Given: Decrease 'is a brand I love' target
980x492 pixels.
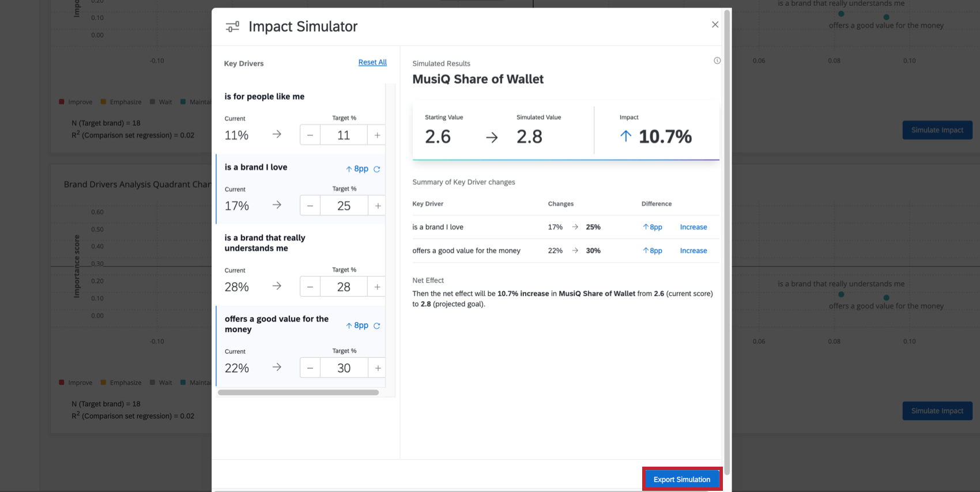Looking at the screenshot, I should (310, 206).
